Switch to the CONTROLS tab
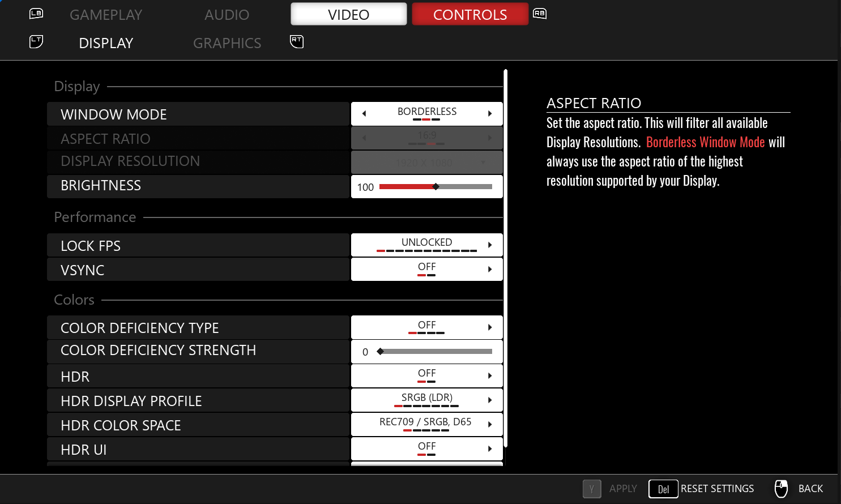This screenshot has height=504, width=841. point(470,14)
